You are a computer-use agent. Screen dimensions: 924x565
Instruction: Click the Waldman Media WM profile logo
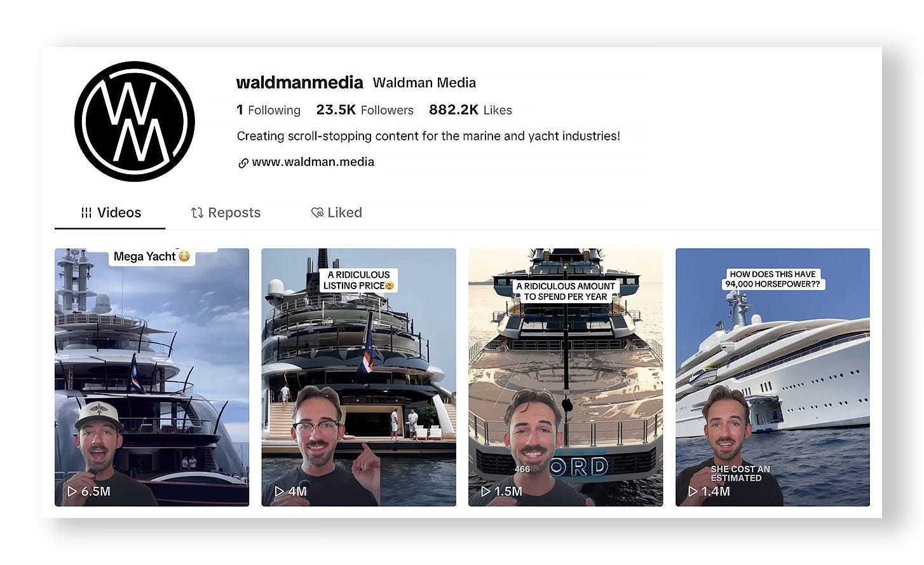tap(135, 121)
